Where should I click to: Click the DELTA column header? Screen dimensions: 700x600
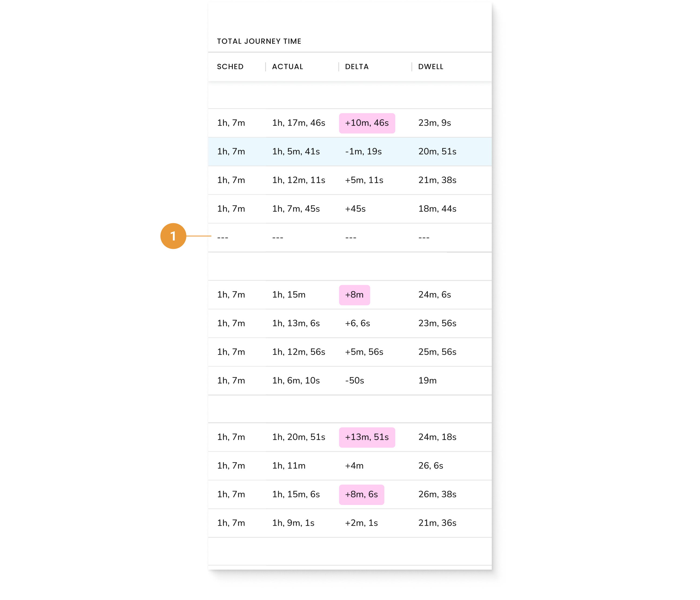pyautogui.click(x=357, y=67)
